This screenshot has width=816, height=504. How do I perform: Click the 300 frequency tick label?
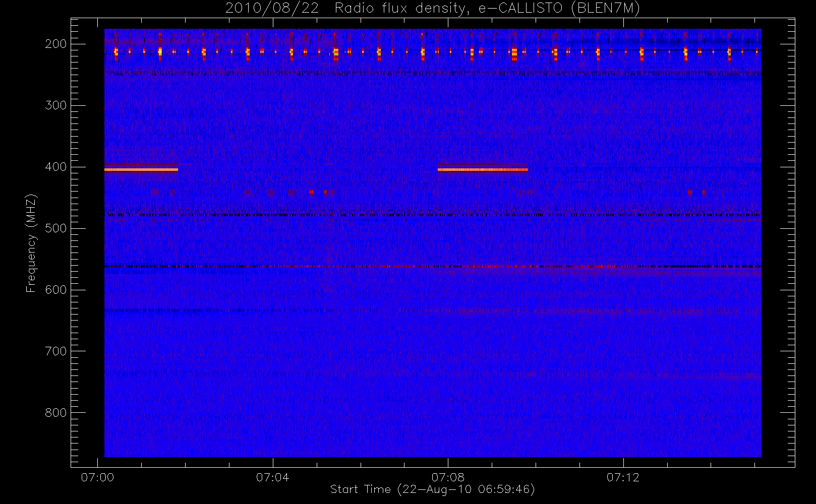click(x=56, y=105)
